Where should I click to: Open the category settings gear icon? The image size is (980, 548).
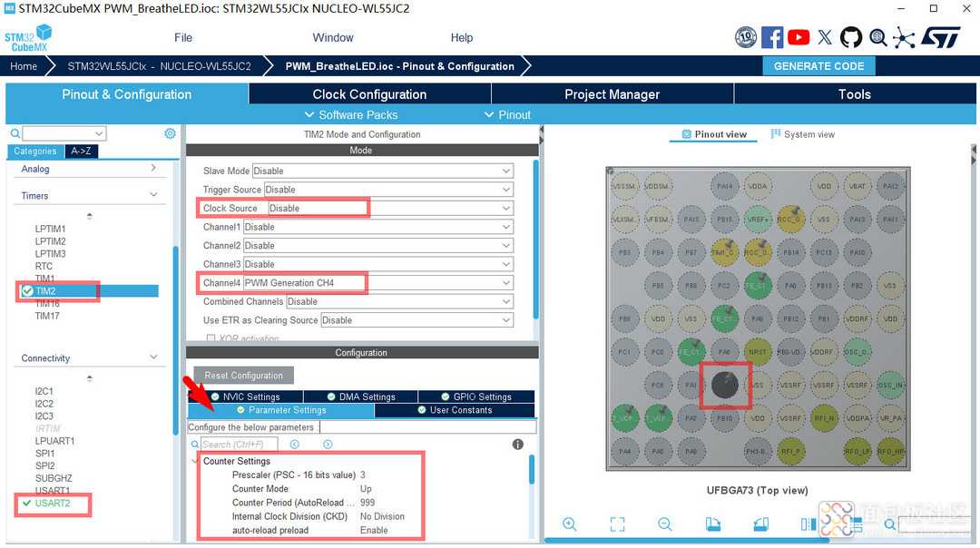pos(170,133)
